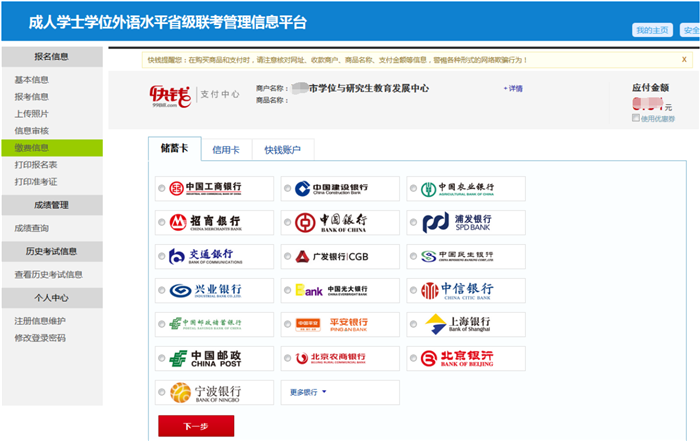This screenshot has height=441, width=700.
Task: Click the ICBC bank logo
Action: 207,188
